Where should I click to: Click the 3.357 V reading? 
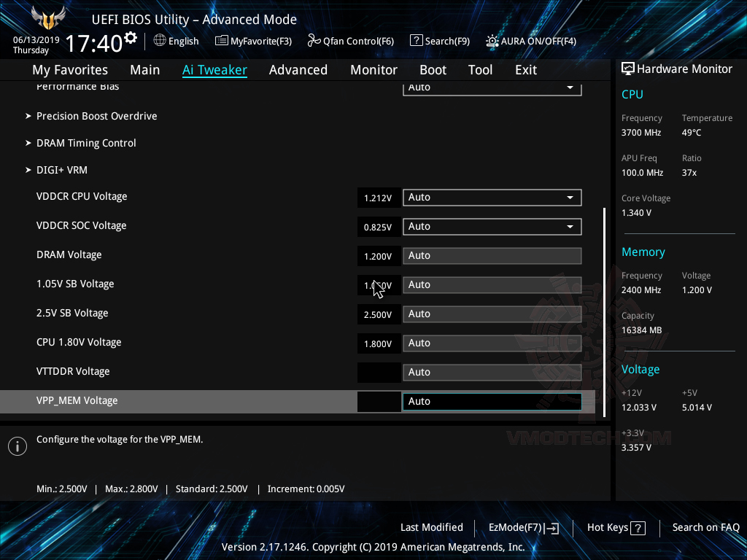[x=636, y=448]
